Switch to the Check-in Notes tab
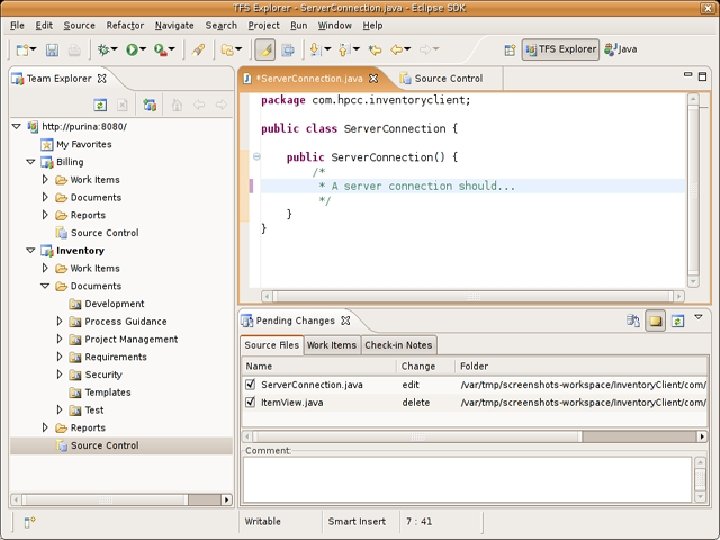Image resolution: width=720 pixels, height=540 pixels. coord(398,345)
